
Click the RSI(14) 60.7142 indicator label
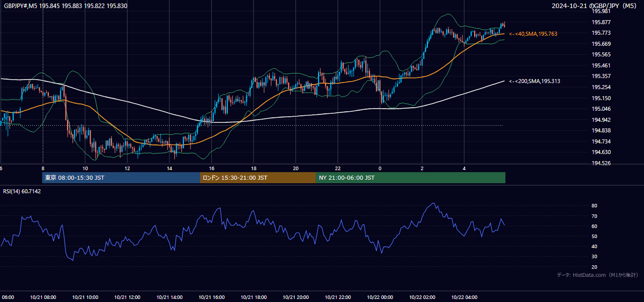(22, 191)
